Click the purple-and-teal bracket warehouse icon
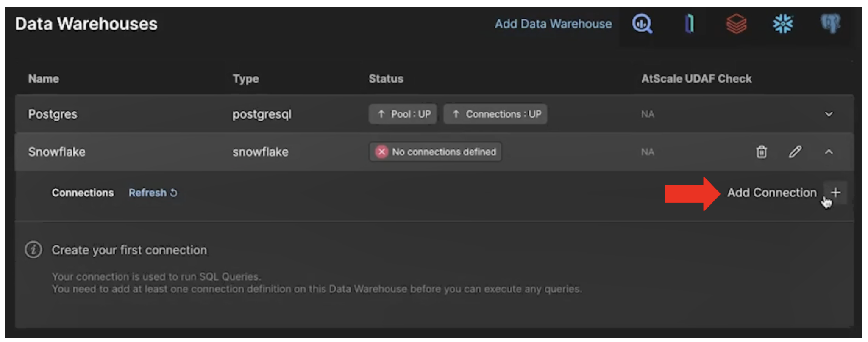 (690, 24)
